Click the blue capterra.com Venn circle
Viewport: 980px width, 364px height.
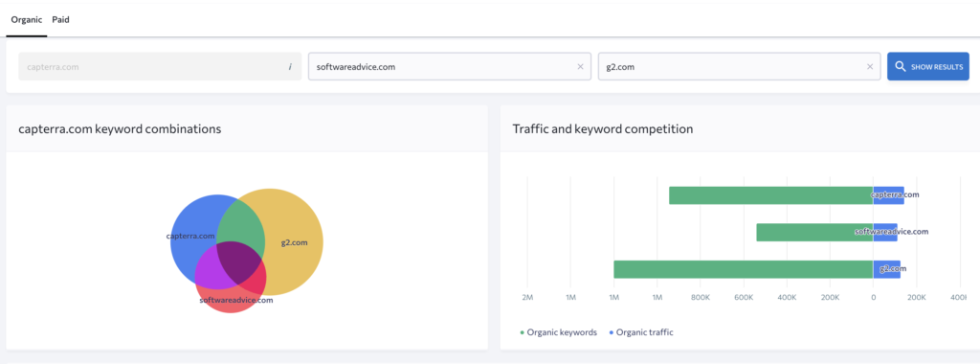pos(188,219)
